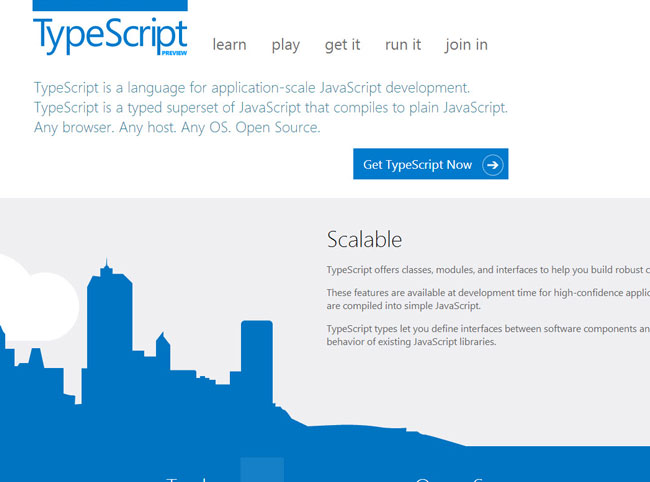Click the text 'behavior of existing JavaScript libraries.'
The image size is (650, 482).
[411, 342]
